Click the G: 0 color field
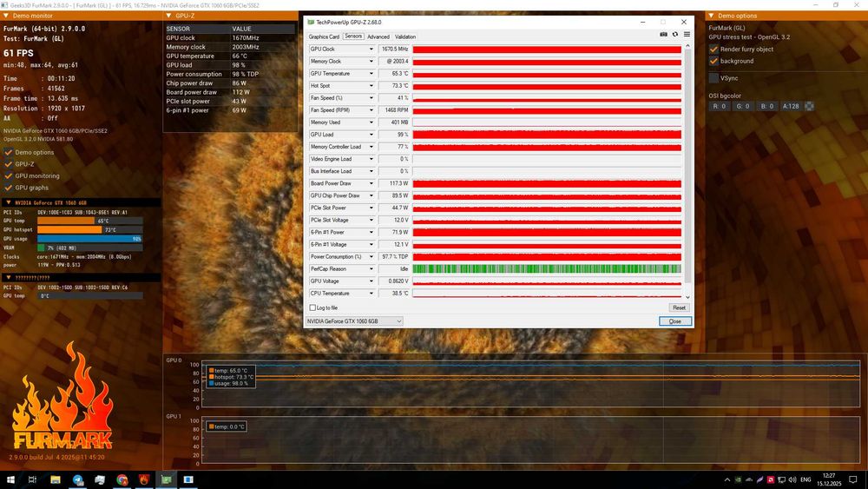Screen dimensions: 868x489 click(743, 106)
